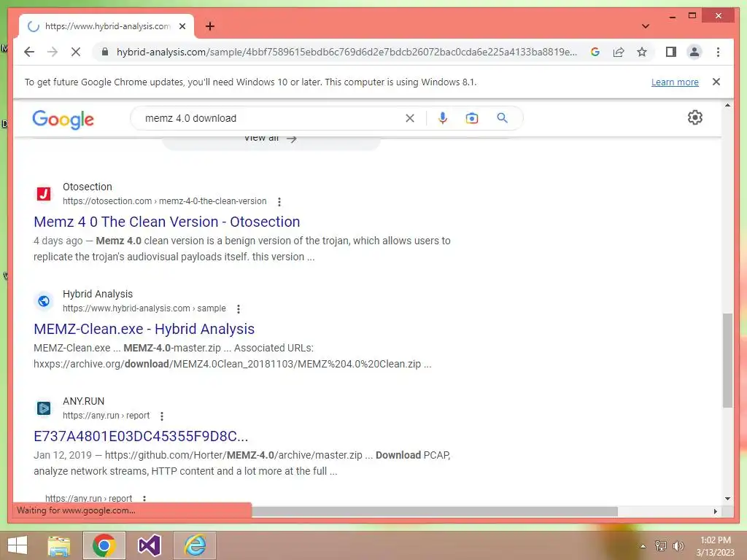The height and width of the screenshot is (560, 747).
Task: Select Chrome in the taskbar
Action: (104, 545)
